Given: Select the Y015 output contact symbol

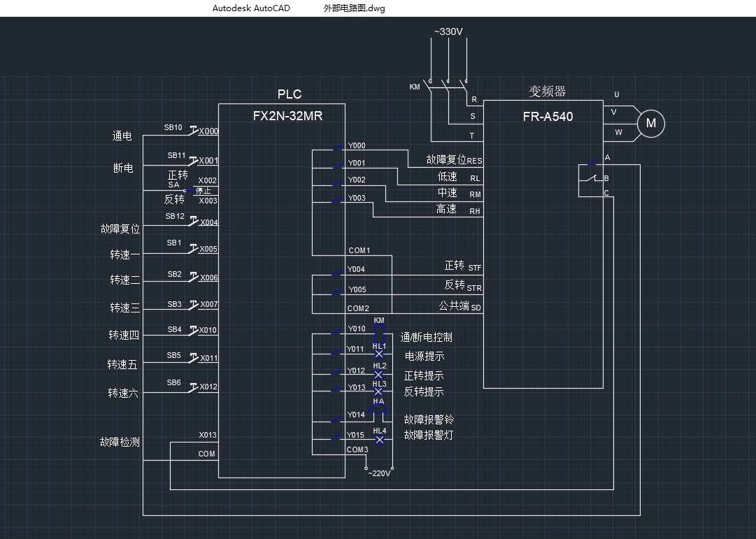Looking at the screenshot, I should click(337, 437).
